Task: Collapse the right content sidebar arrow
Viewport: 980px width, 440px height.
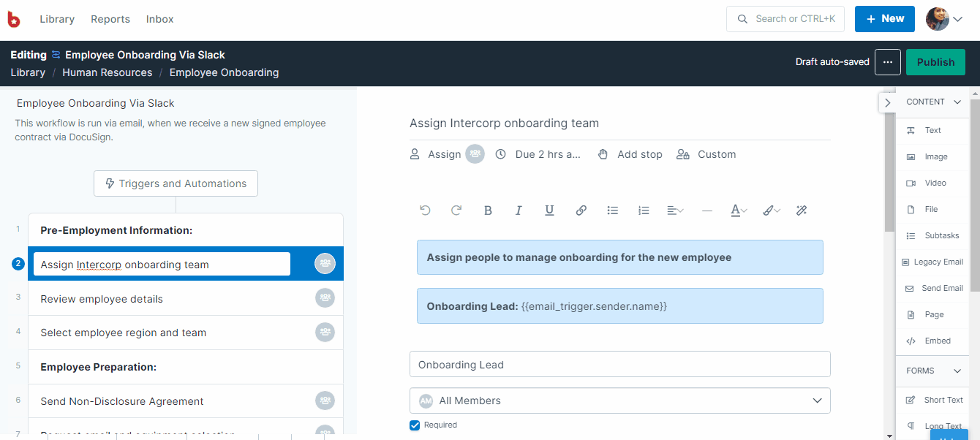Action: click(887, 102)
